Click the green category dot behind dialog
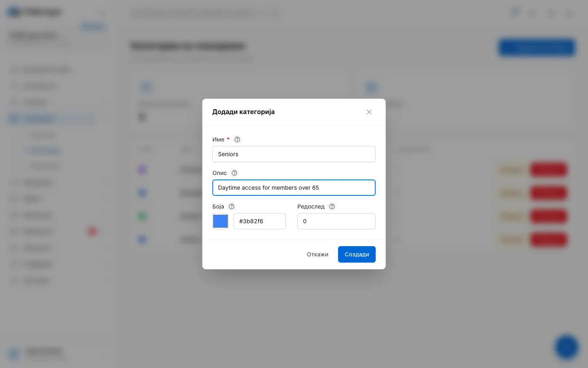The height and width of the screenshot is (368, 588). click(143, 216)
